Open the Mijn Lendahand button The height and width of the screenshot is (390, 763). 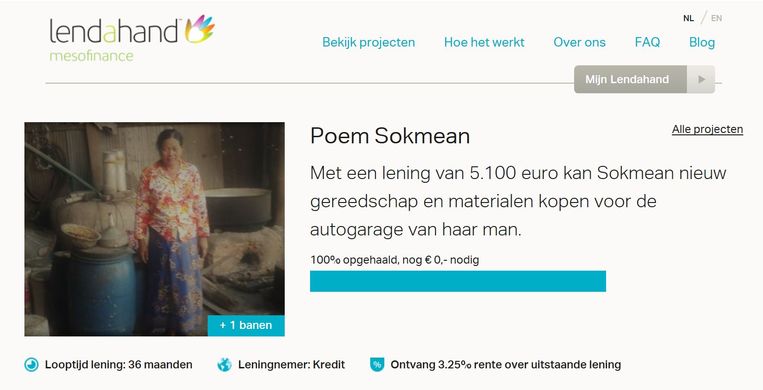tap(644, 79)
